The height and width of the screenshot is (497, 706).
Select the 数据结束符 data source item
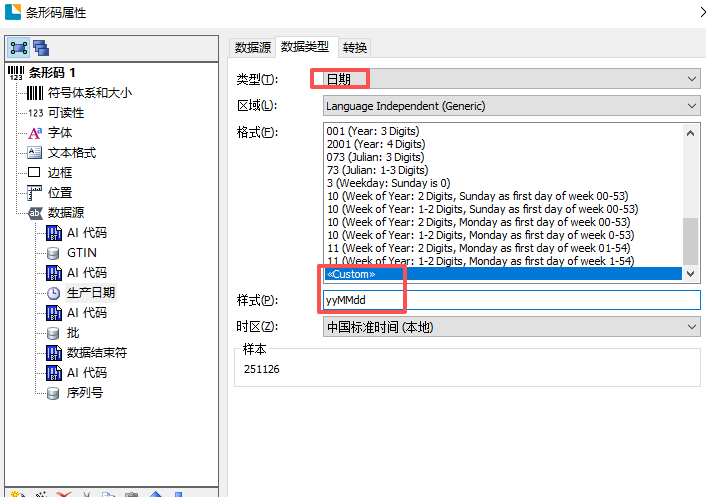pos(96,353)
